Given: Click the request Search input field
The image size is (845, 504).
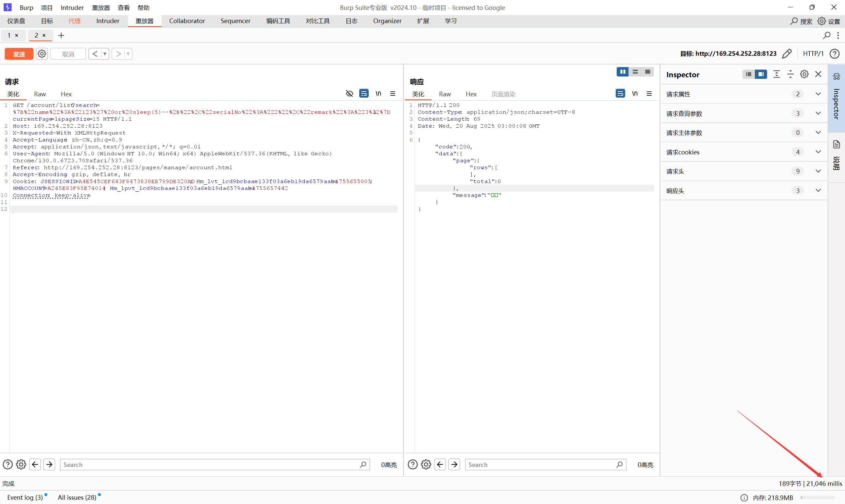Looking at the screenshot, I should (x=211, y=464).
